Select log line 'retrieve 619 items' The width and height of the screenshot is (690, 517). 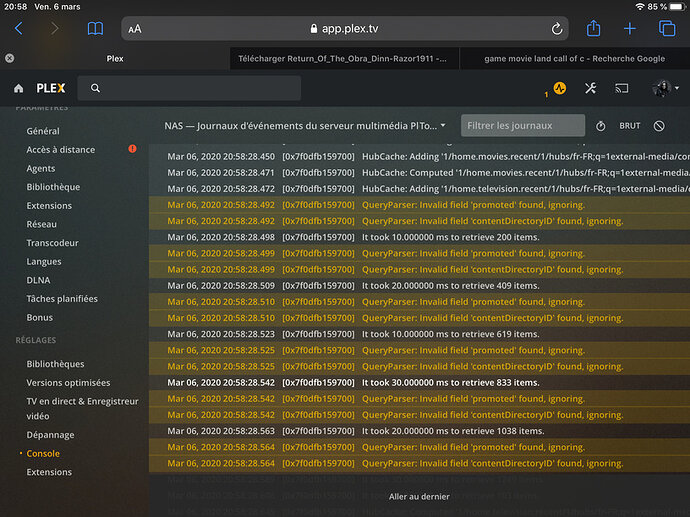[419, 334]
